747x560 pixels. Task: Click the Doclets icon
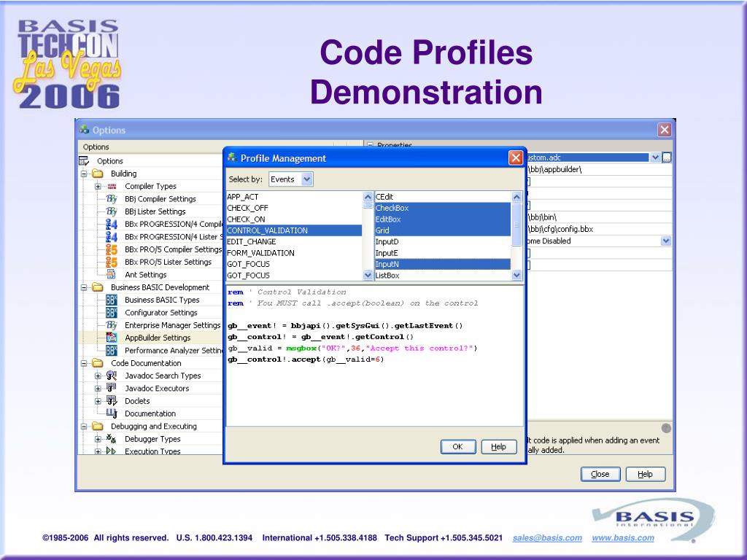tap(112, 400)
